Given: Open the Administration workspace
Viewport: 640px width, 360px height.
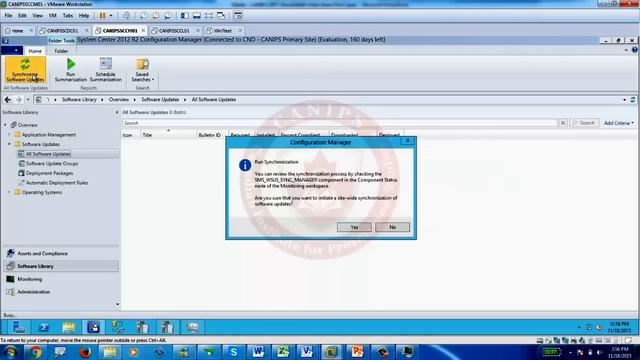Looking at the screenshot, I should [x=61, y=292].
